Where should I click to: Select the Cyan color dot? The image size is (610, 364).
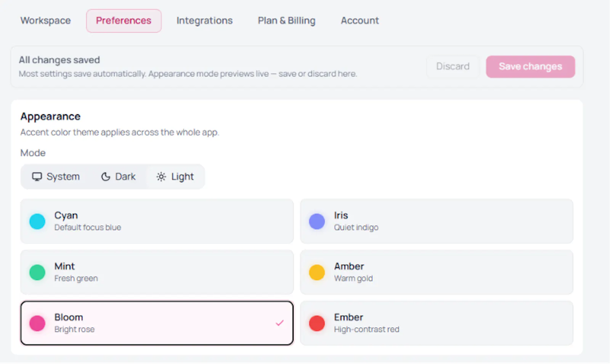click(37, 221)
